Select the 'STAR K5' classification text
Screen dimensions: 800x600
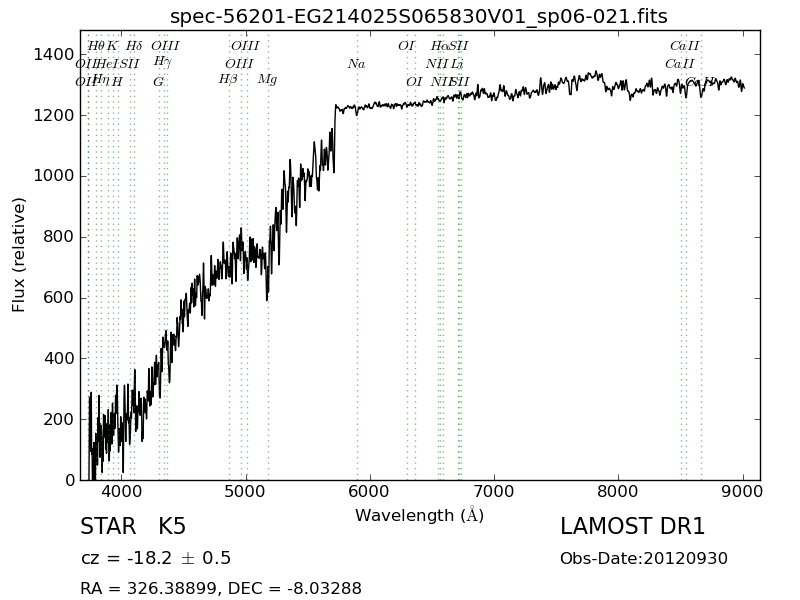(x=133, y=527)
